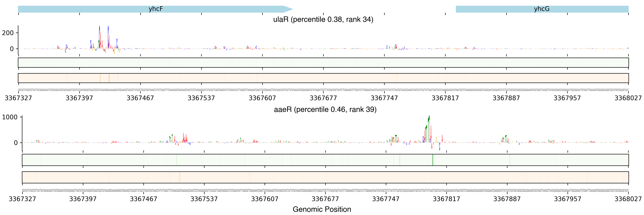Click the 3368027 tick label under aaeR

point(628,199)
